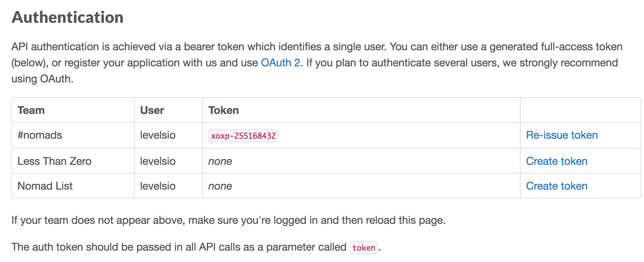
Task: Open the OAuth 2 link
Action: 280,63
